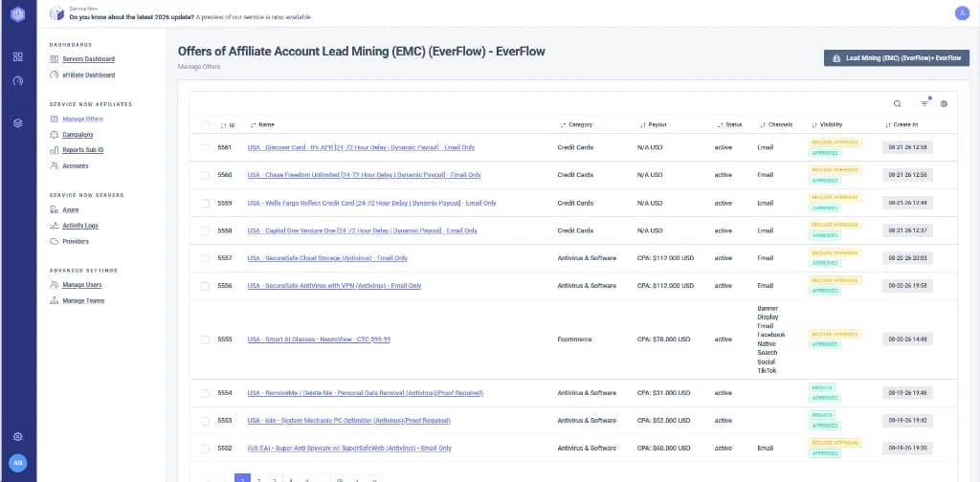Open the table search magnifier icon

click(897, 103)
